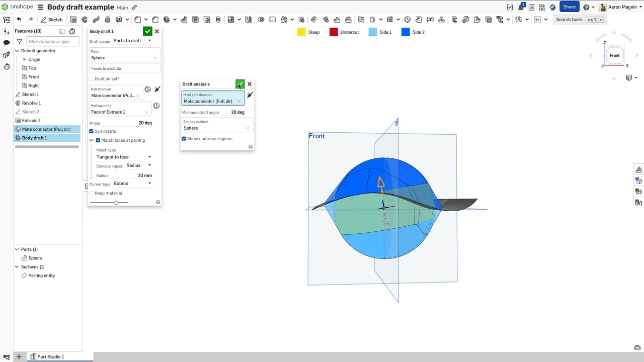Click the Sketch tool in the toolbar

pyautogui.click(x=51, y=20)
